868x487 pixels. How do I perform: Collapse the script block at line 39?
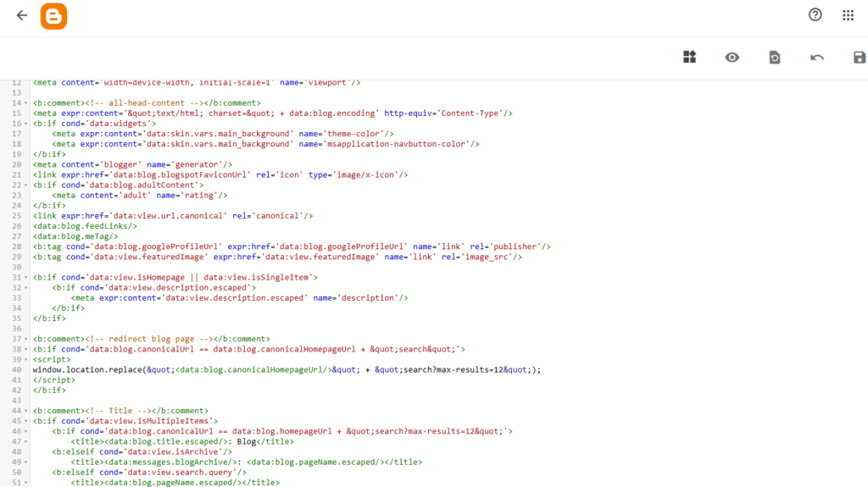point(26,359)
